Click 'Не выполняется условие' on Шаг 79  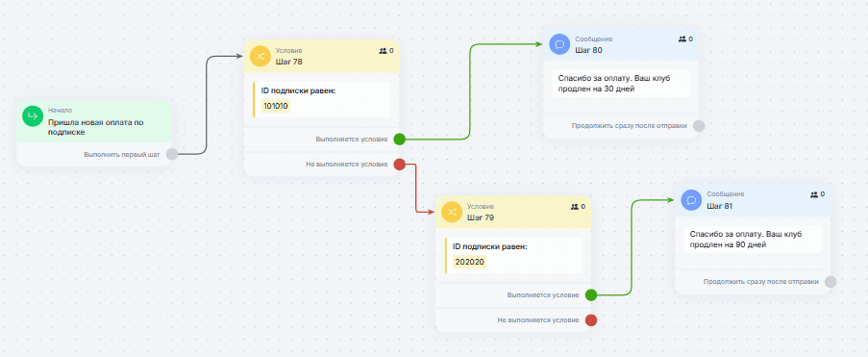tap(538, 319)
